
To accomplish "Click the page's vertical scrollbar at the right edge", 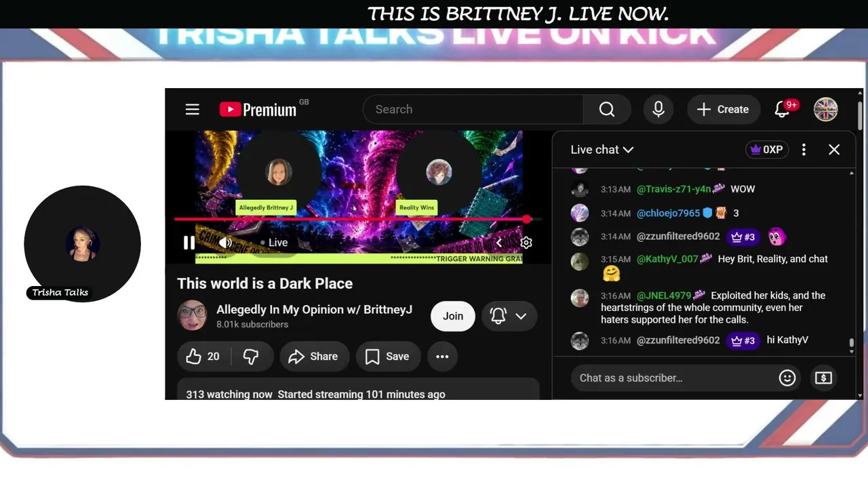I will [x=860, y=116].
